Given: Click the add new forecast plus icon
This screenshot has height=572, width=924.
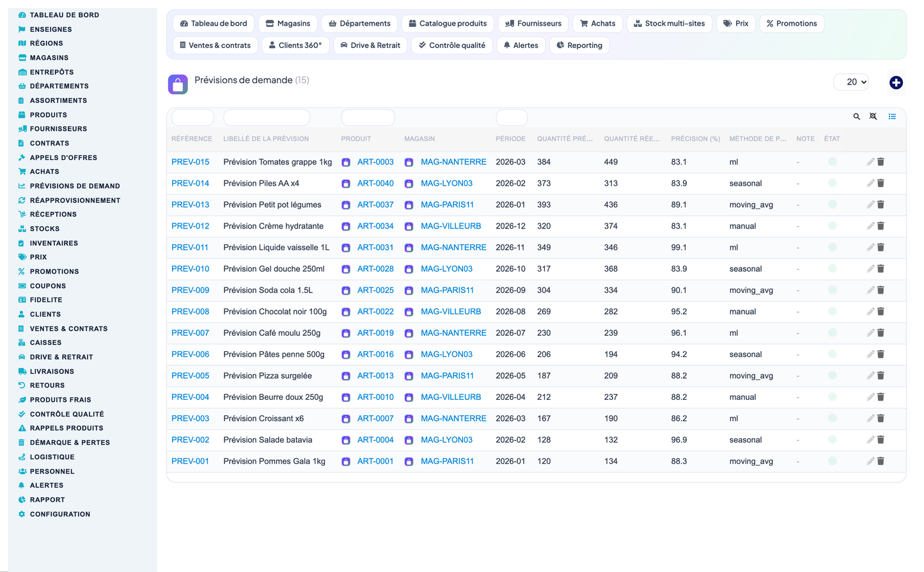Looking at the screenshot, I should [x=896, y=83].
